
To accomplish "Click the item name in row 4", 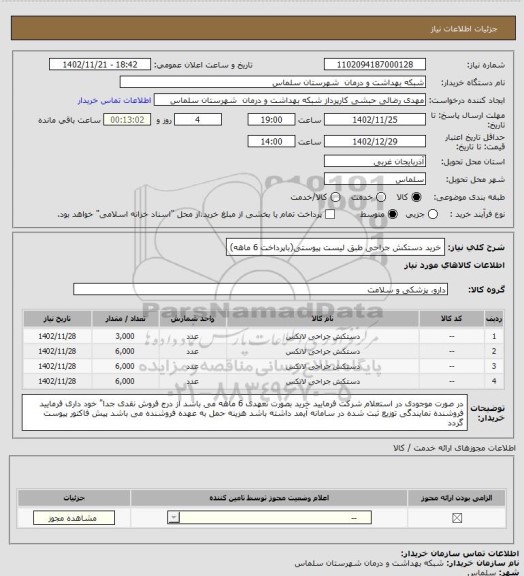I will (x=323, y=382).
